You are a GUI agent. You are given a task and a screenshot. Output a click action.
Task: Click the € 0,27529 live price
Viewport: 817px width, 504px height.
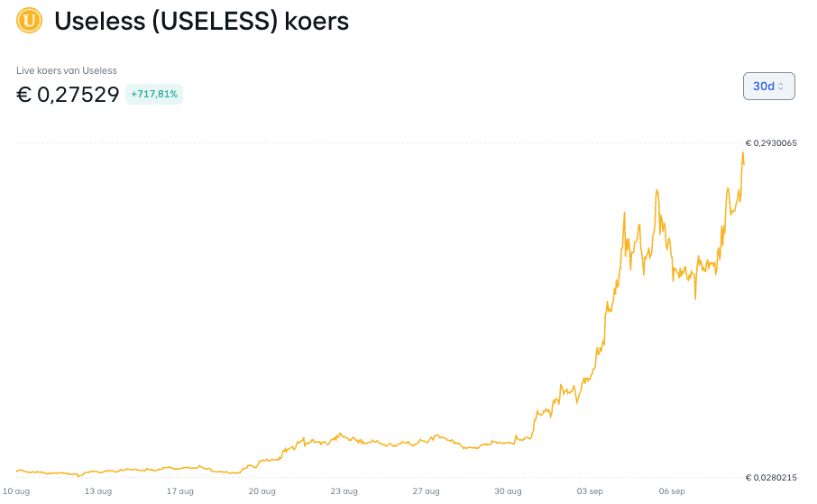tap(68, 95)
